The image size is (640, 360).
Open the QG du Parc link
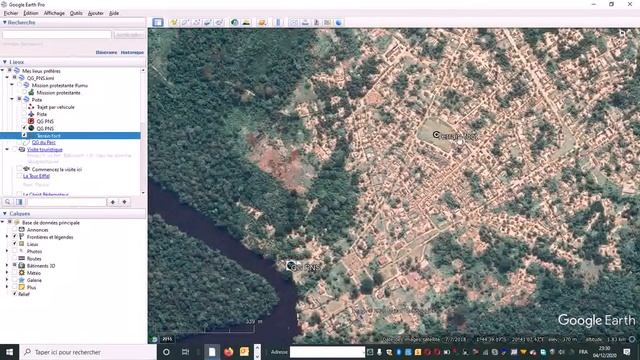click(x=44, y=142)
